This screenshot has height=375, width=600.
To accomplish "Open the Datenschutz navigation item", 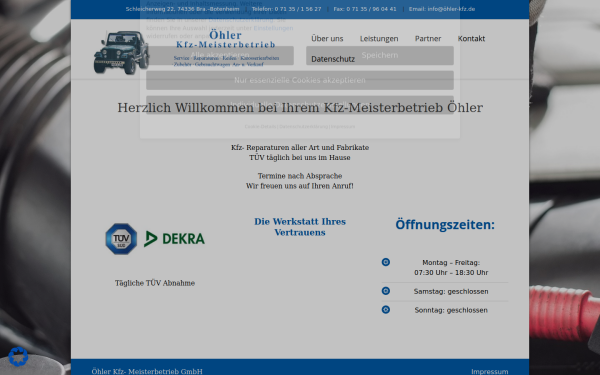I will [333, 59].
